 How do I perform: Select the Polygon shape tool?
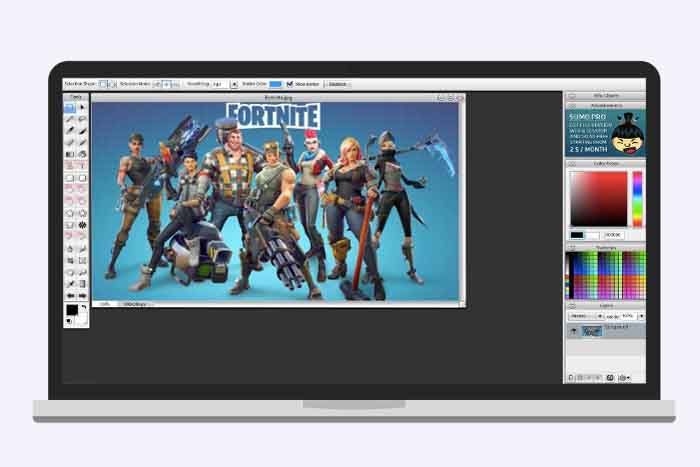point(70,213)
